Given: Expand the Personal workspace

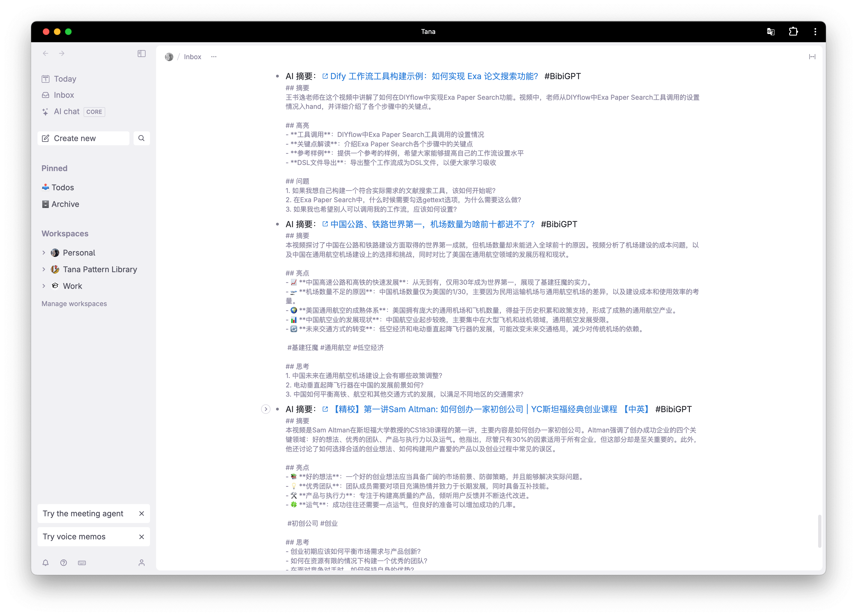Looking at the screenshot, I should click(x=44, y=252).
